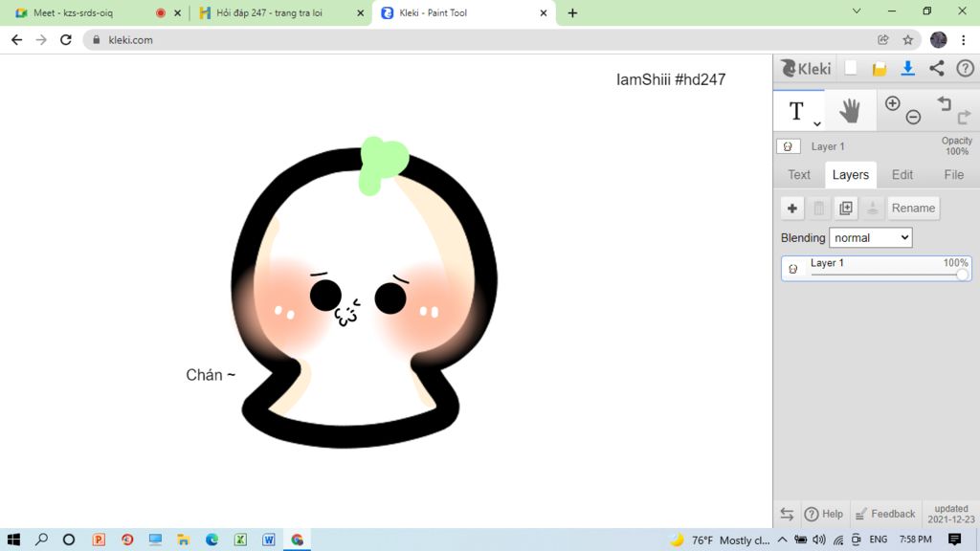Open the Chrome three-dot menu
This screenshot has height=551, width=980.
963,39
